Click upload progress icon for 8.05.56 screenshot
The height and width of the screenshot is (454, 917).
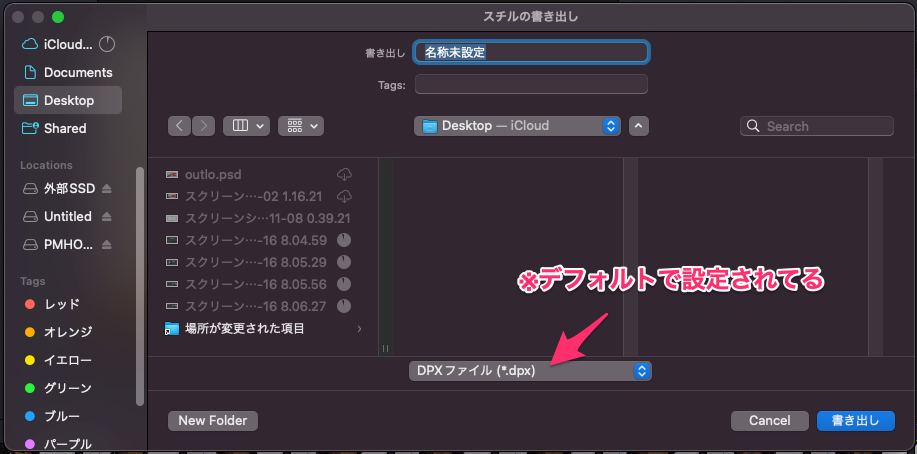[344, 284]
